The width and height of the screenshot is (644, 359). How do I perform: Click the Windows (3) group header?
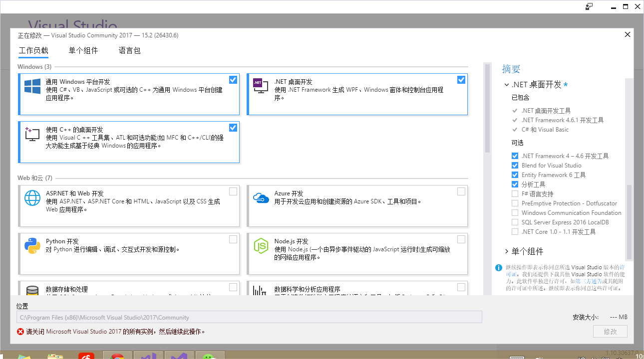click(x=34, y=67)
